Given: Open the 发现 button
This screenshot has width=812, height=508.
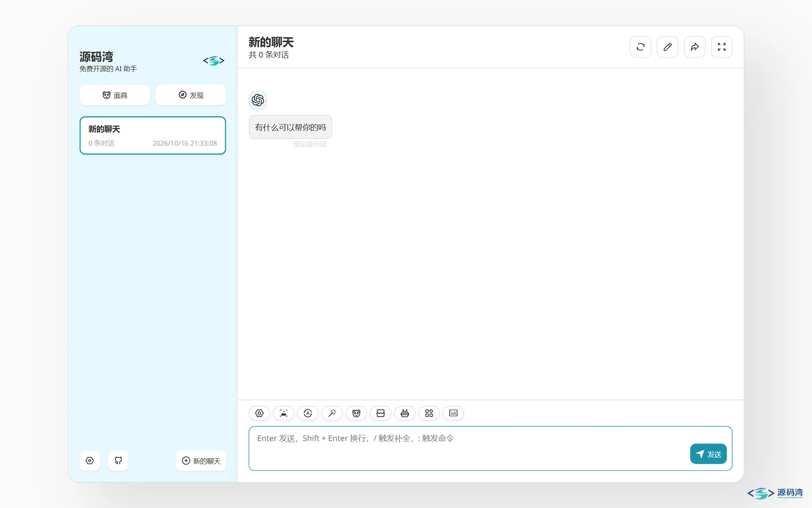Looking at the screenshot, I should click(191, 95).
